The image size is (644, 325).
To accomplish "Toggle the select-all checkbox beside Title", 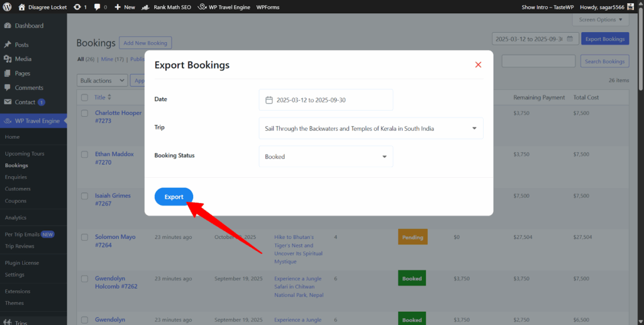I will [84, 97].
